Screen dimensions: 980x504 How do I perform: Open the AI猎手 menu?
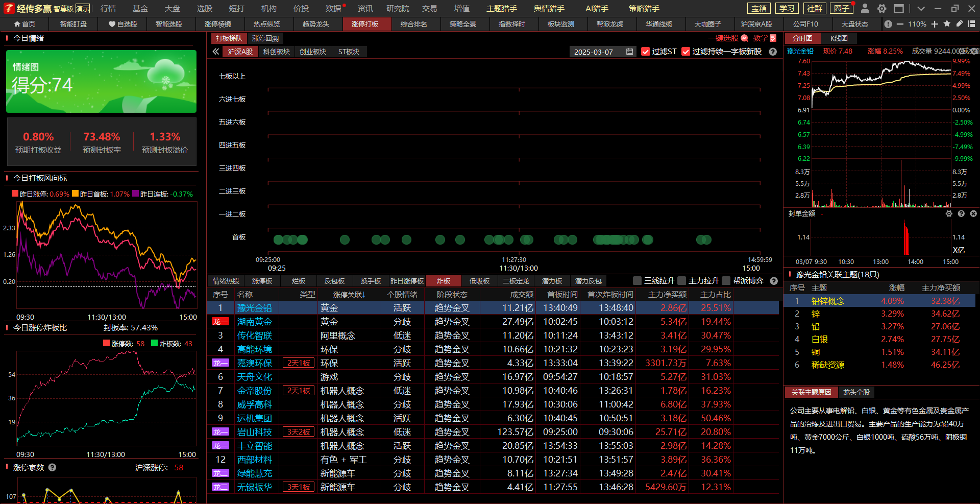(x=597, y=8)
